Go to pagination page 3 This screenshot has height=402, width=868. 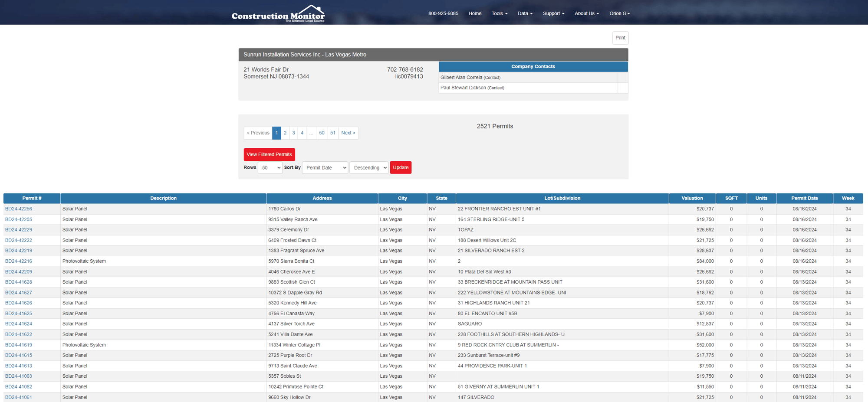click(294, 133)
